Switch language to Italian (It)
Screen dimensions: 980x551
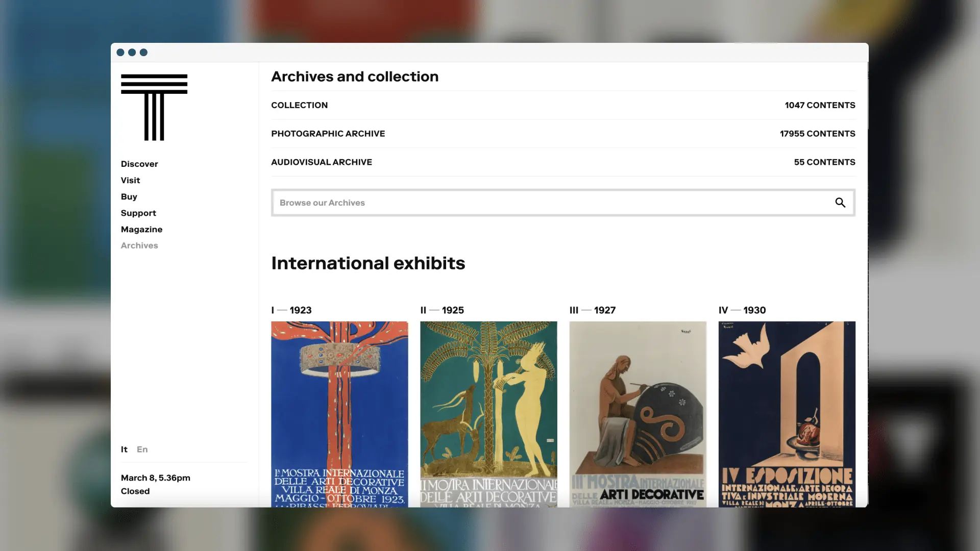coord(124,449)
